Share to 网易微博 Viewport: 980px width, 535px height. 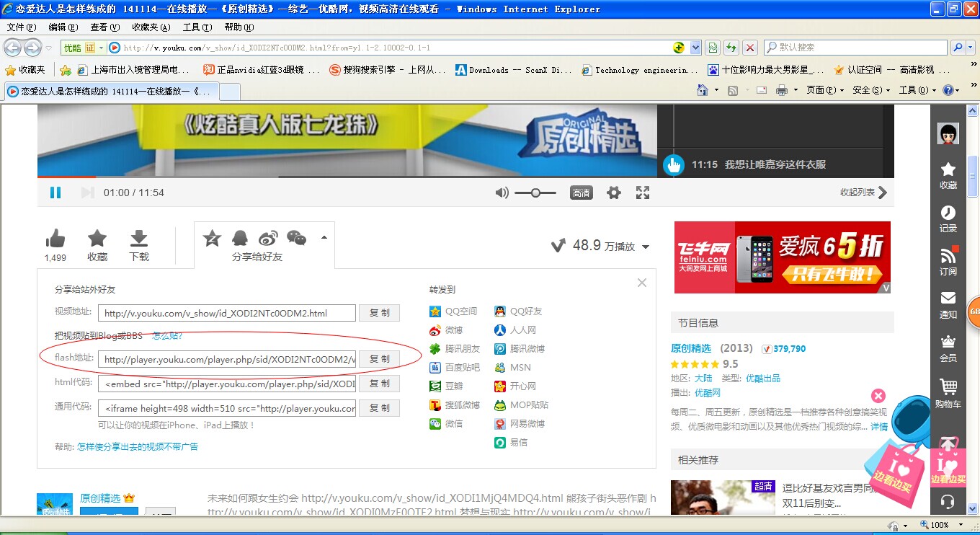point(520,424)
